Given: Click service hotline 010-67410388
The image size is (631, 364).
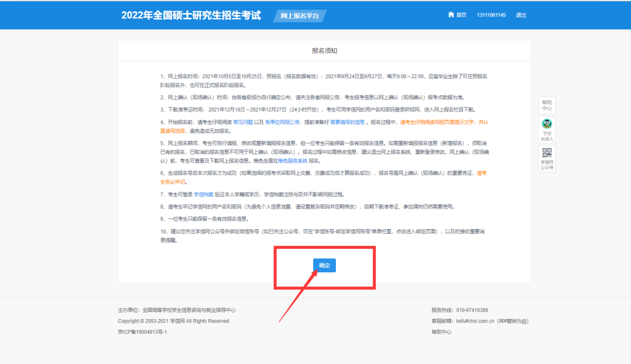Looking at the screenshot, I should 472,310.
